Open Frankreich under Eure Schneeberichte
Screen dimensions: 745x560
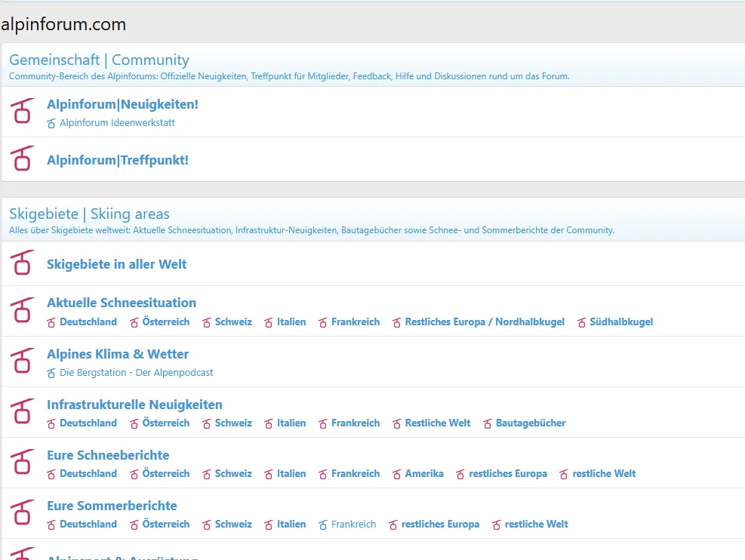pyautogui.click(x=356, y=473)
